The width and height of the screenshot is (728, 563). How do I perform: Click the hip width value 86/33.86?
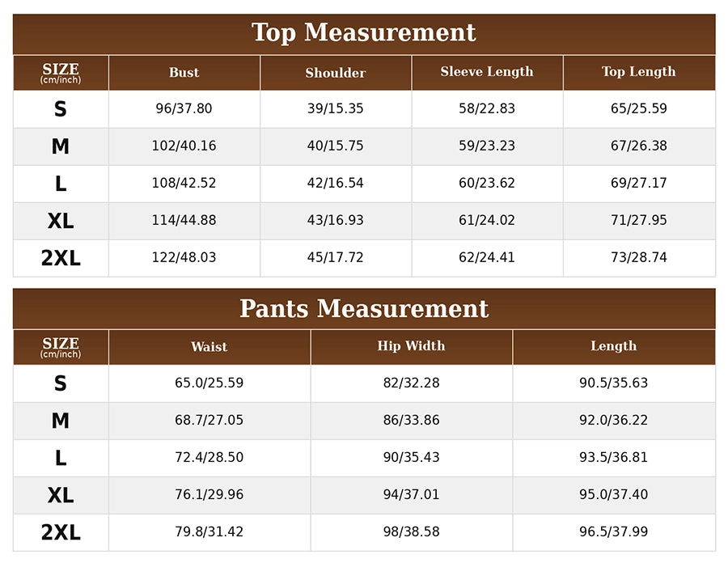(412, 420)
